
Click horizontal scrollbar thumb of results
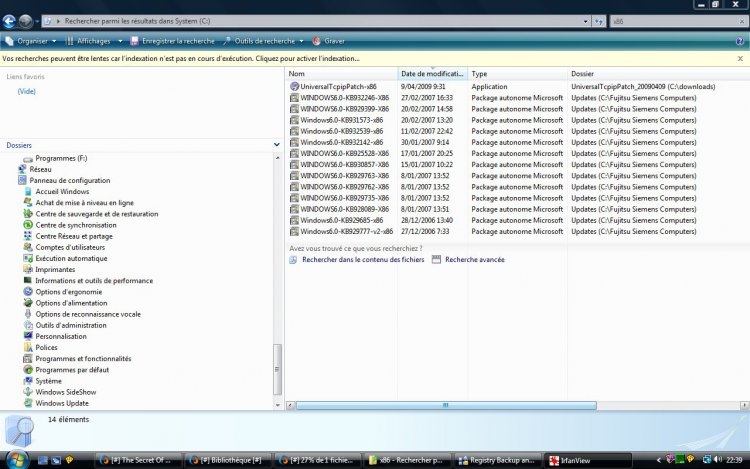(446, 405)
